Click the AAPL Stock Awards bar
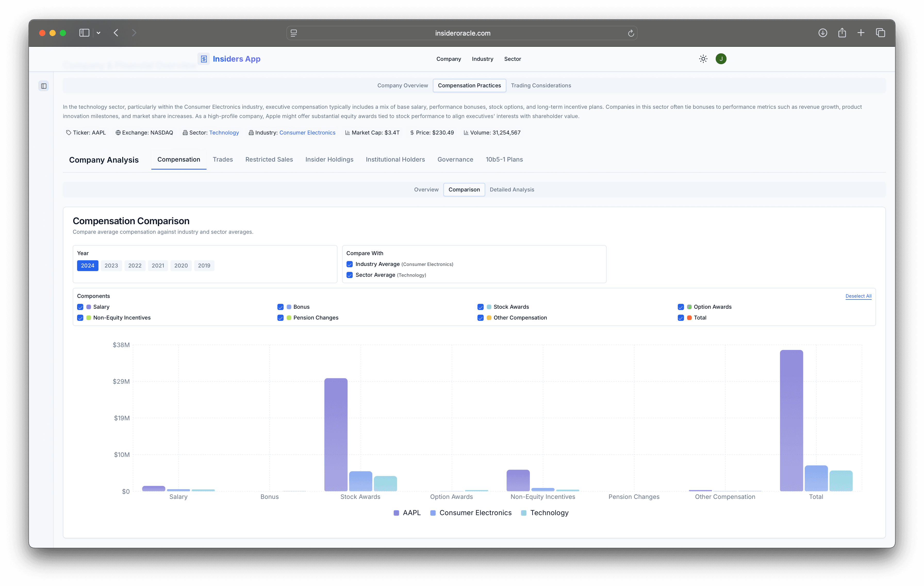Image resolution: width=924 pixels, height=586 pixels. [x=336, y=434]
